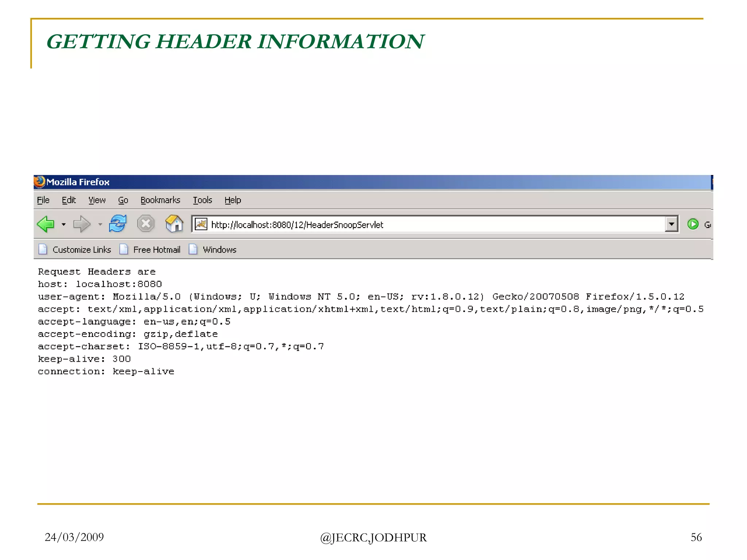
Task: Open the Forward button history dropdown arrow
Action: (100, 224)
